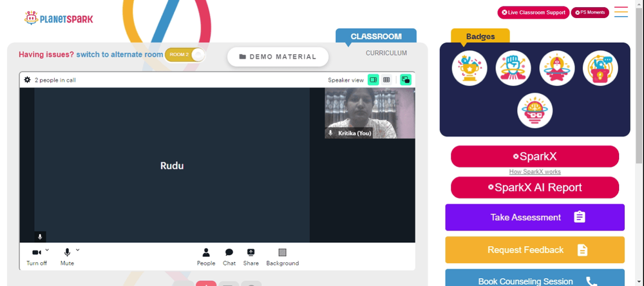Click Share screen icon
644x286 pixels.
click(251, 257)
